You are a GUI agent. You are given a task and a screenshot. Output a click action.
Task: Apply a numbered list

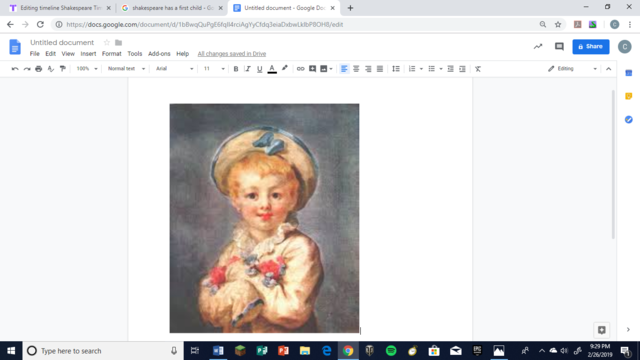(412, 69)
